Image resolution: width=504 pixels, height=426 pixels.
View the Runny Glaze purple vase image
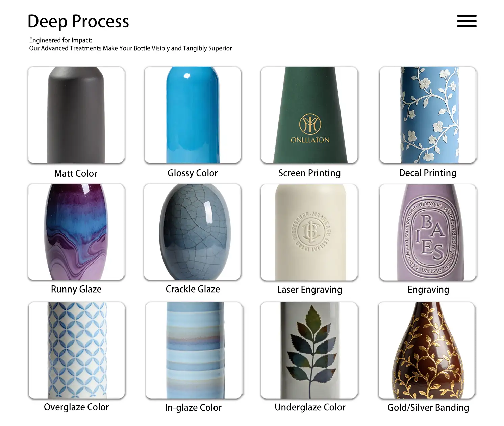[x=76, y=232]
